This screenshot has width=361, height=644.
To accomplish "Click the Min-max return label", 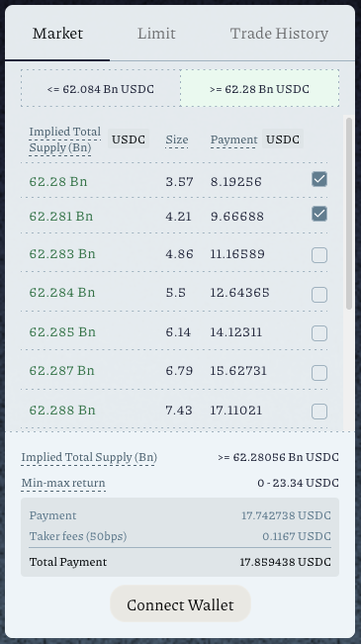I will coord(63,483).
